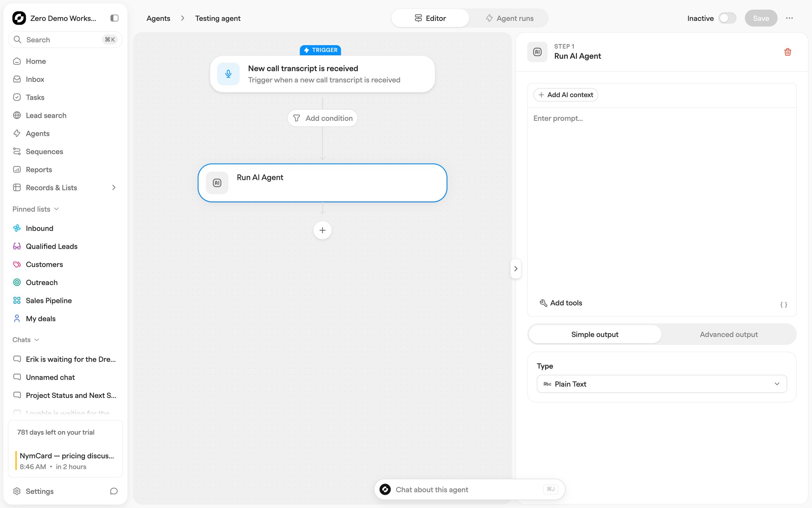Click the curly braces variable icon
The width and height of the screenshot is (812, 508).
pos(783,304)
